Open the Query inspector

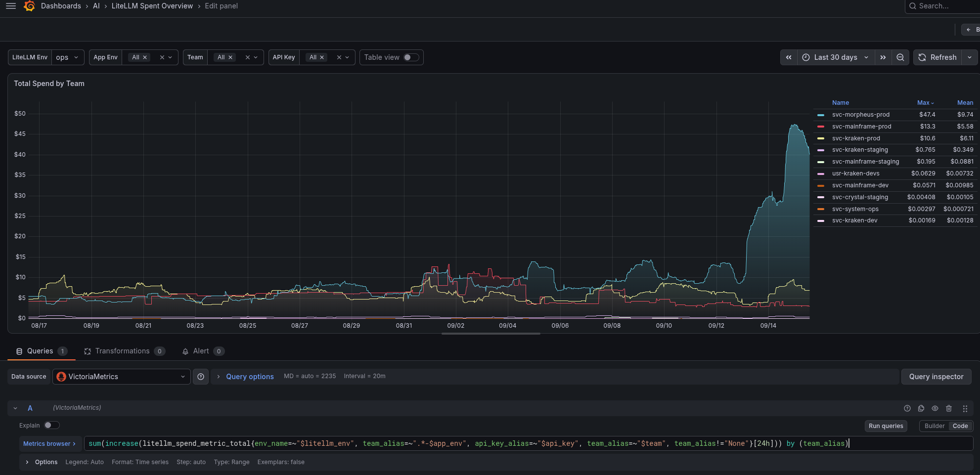coord(936,377)
